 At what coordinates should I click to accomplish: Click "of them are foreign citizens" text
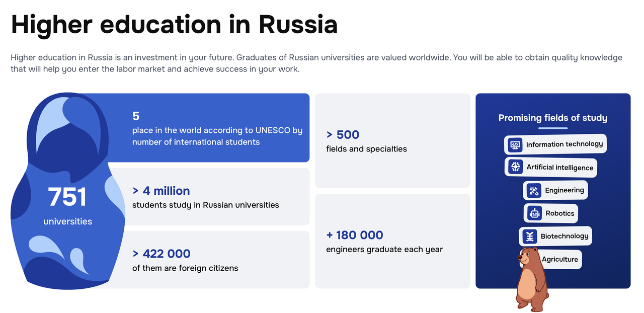(185, 268)
